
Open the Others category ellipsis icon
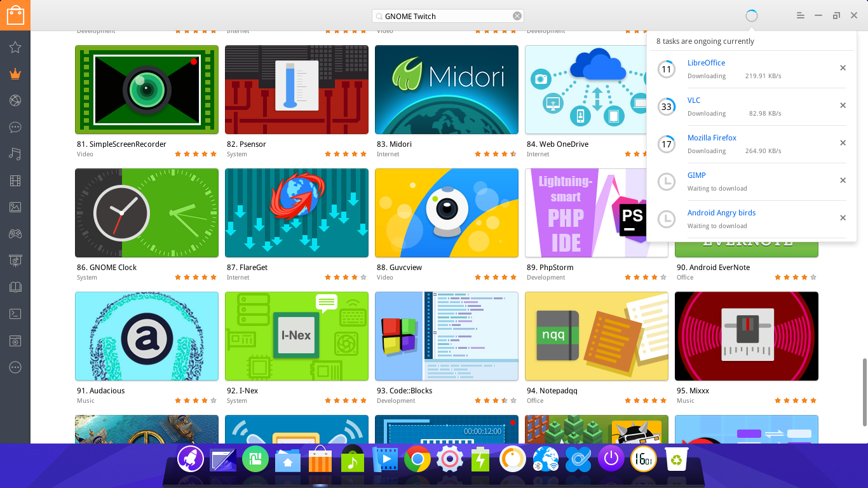point(15,367)
